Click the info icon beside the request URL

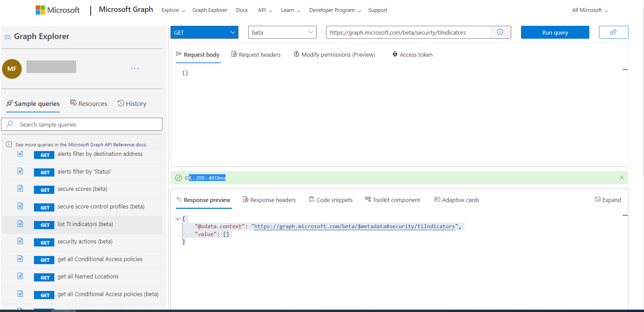[x=500, y=32]
